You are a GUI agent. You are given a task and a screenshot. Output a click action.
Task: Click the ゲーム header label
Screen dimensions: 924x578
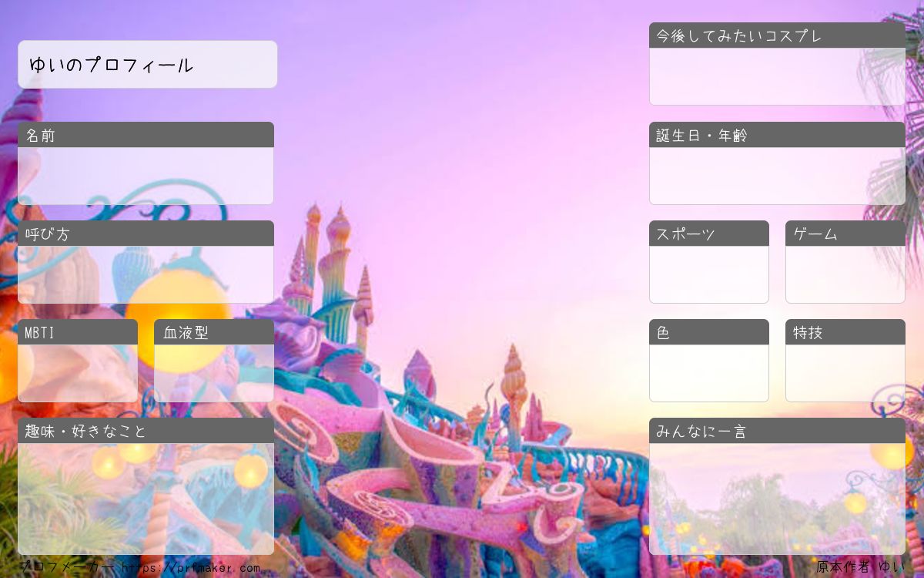pos(845,234)
